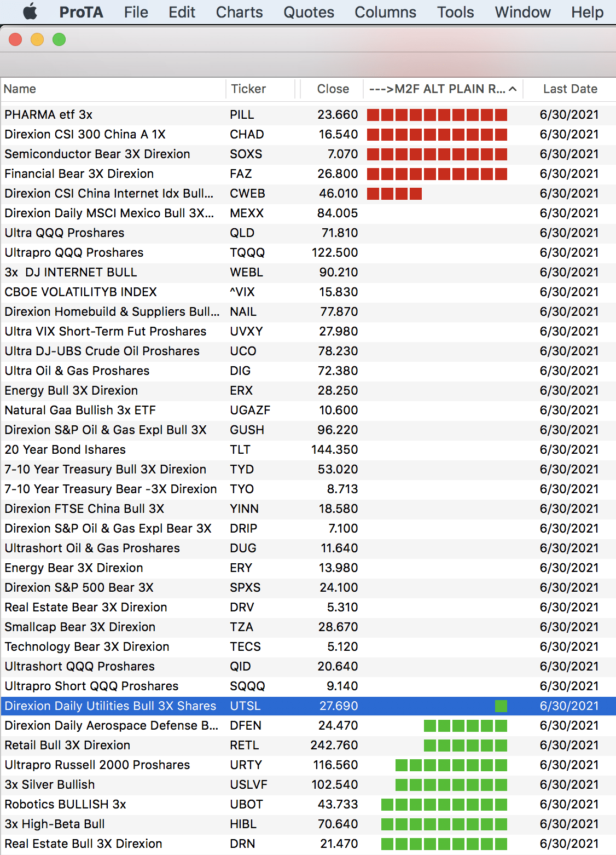Select 3x Silver Bullish row
Image resolution: width=616 pixels, height=855 pixels.
[x=308, y=784]
